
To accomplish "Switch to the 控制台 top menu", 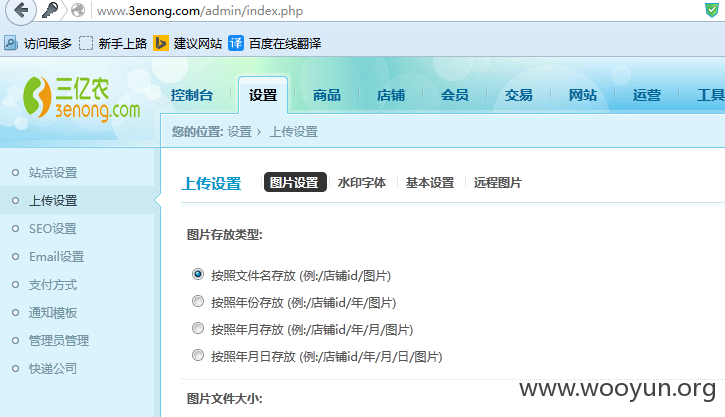I will click(x=191, y=95).
